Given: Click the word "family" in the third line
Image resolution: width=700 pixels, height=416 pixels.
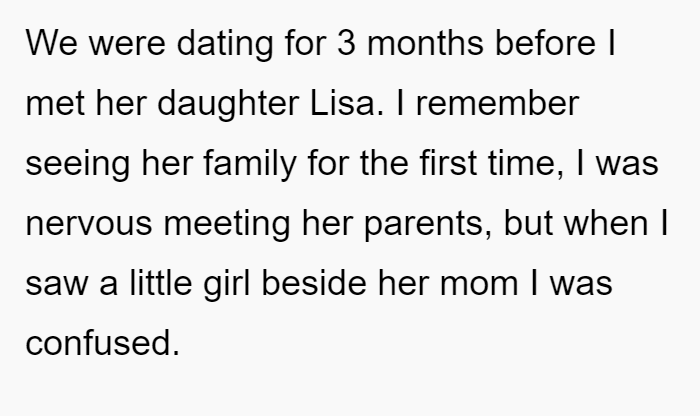Looking at the screenshot, I should pyautogui.click(x=250, y=164).
